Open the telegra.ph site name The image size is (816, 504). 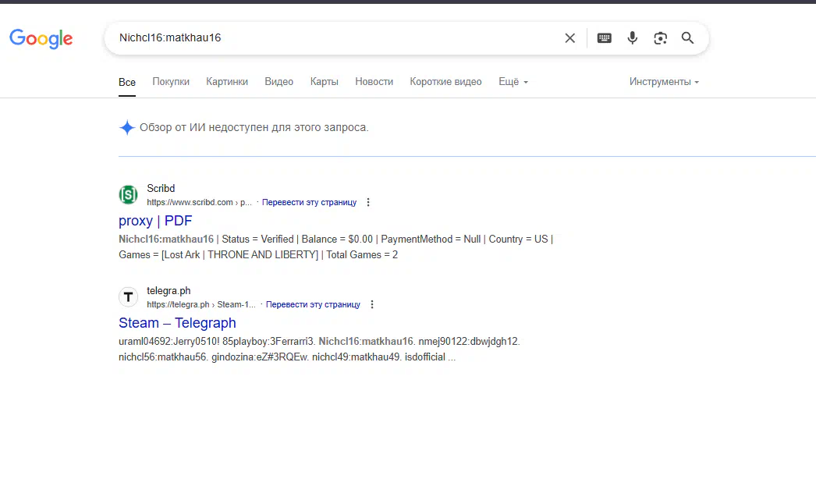[169, 290]
